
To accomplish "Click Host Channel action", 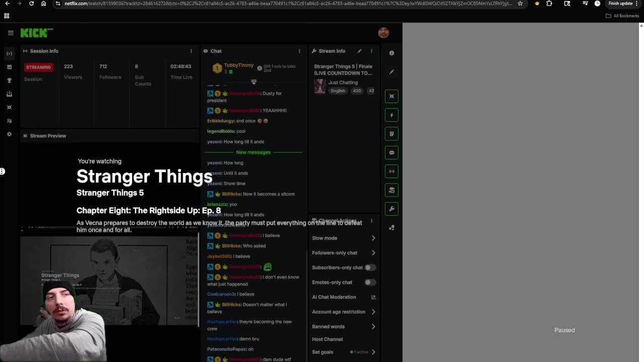I will 327,339.
